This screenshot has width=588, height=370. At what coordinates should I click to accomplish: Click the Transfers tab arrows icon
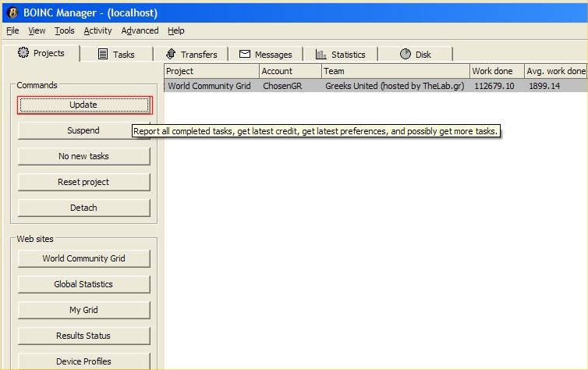click(x=171, y=54)
